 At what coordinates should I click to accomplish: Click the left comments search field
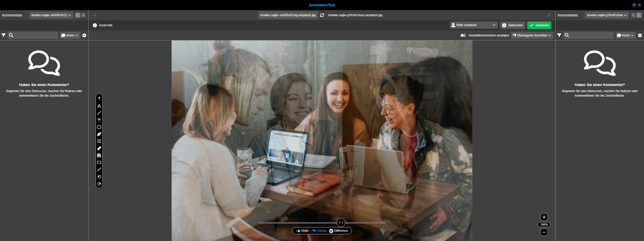[x=33, y=35]
